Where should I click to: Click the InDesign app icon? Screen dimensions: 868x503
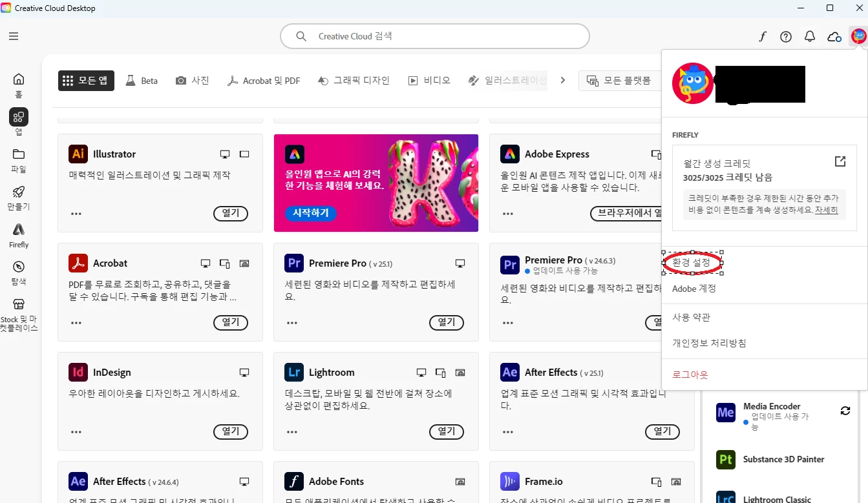pos(78,373)
